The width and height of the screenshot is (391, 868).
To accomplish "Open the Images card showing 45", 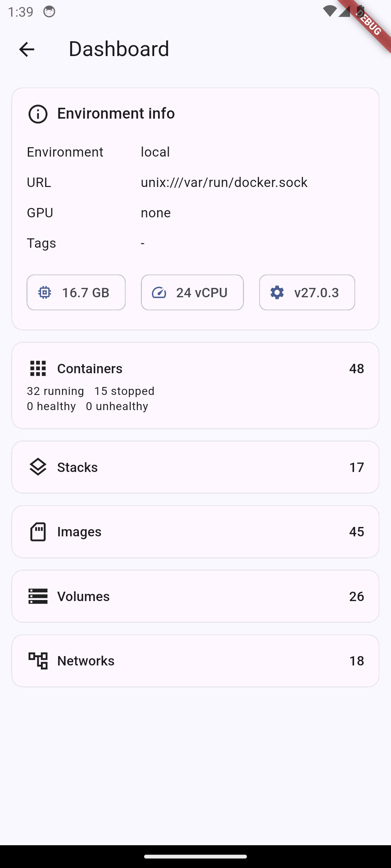I will coord(195,531).
